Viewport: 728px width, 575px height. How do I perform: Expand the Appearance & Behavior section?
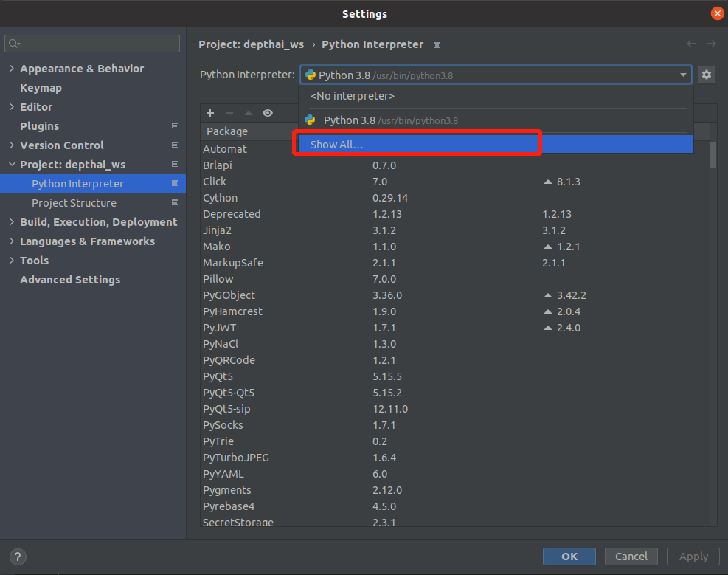12,68
